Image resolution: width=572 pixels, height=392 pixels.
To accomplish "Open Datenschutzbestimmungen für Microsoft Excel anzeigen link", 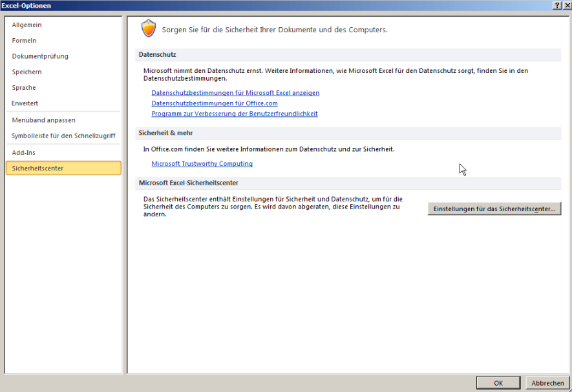I will coord(235,93).
